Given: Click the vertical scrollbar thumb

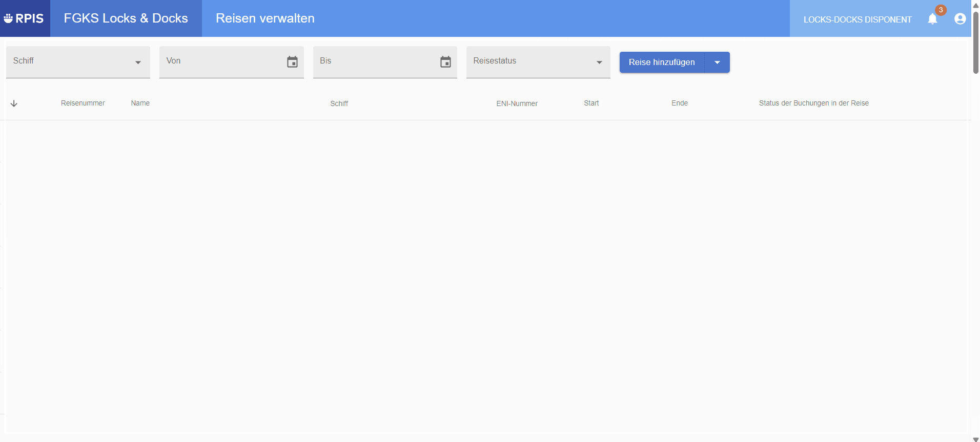Looking at the screenshot, I should 976,42.
